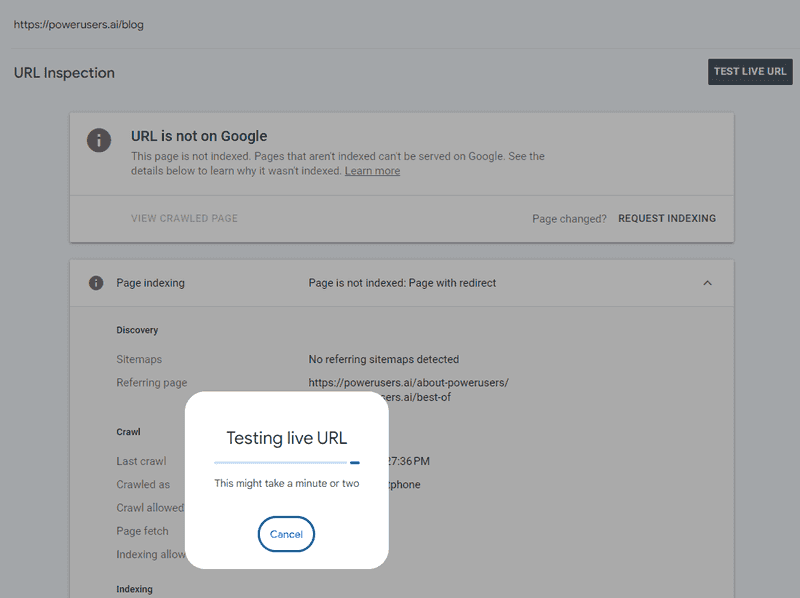Click the Page indexing label
Image resolution: width=800 pixels, height=598 pixels.
pos(151,283)
